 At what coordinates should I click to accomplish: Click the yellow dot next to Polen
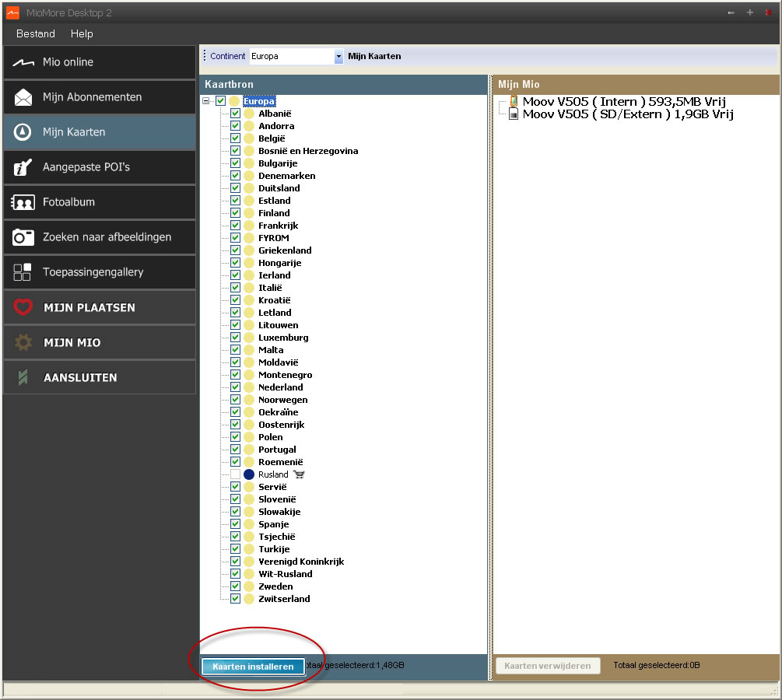(x=249, y=437)
